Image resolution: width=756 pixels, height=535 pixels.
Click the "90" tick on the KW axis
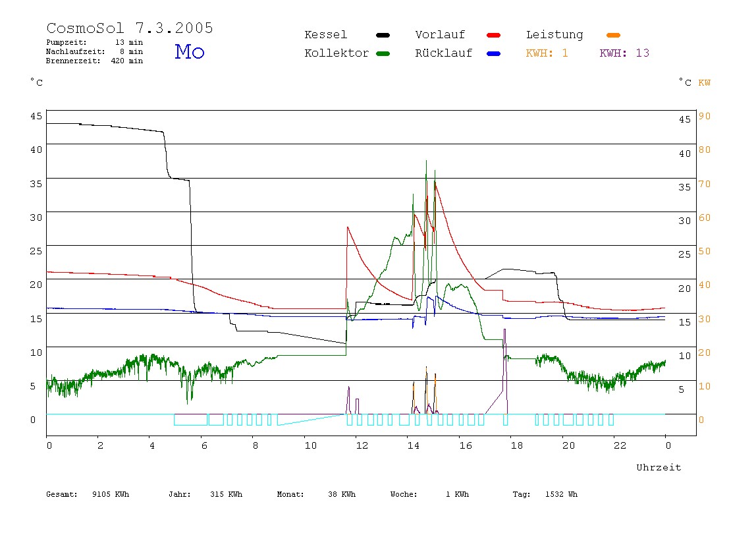point(705,116)
